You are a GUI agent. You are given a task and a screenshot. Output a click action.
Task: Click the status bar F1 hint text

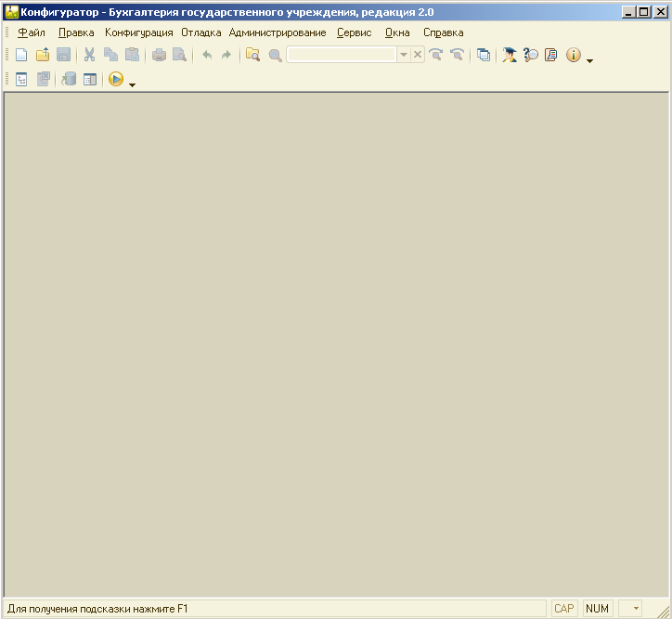(97, 609)
